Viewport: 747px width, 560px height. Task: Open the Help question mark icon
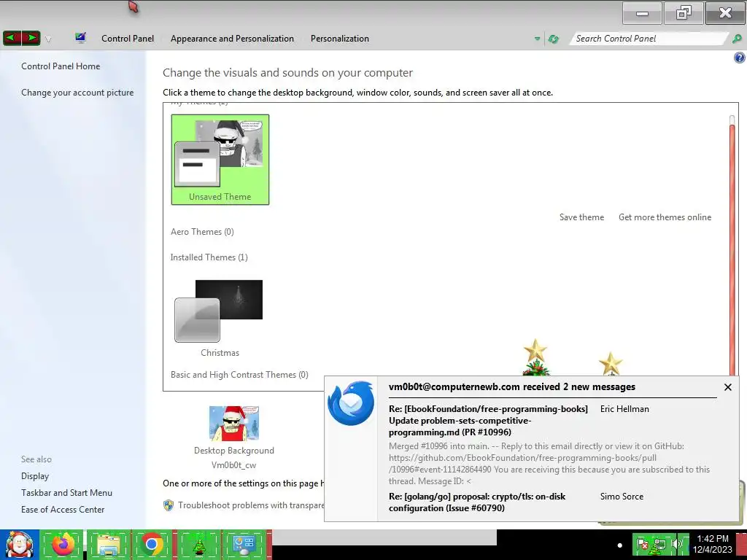[740, 58]
